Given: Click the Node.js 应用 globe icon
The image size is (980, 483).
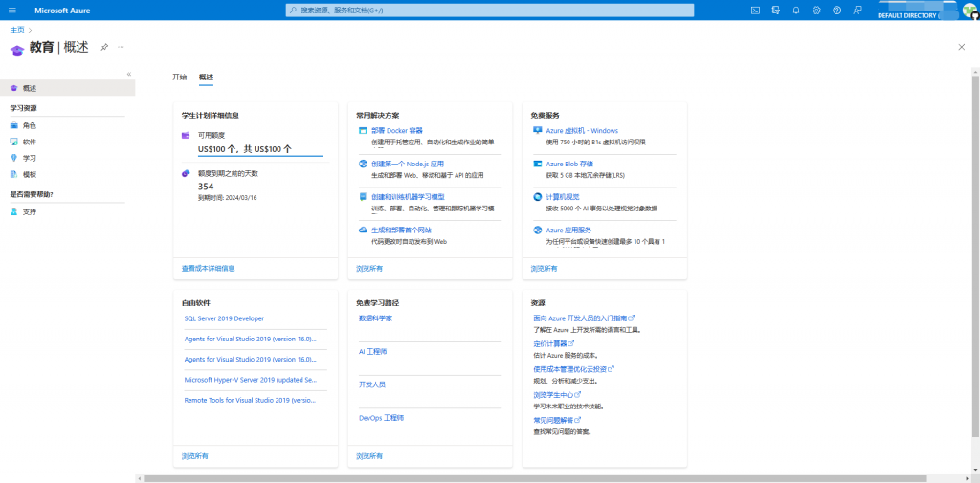Looking at the screenshot, I should pos(363,164).
